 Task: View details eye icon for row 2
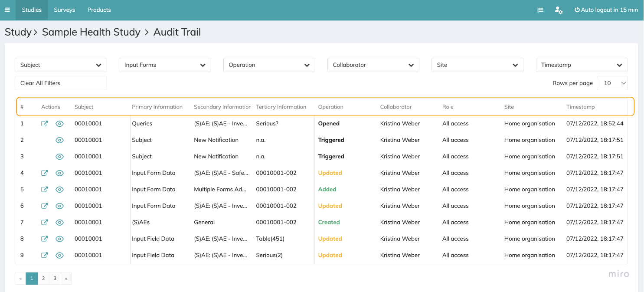(60, 140)
